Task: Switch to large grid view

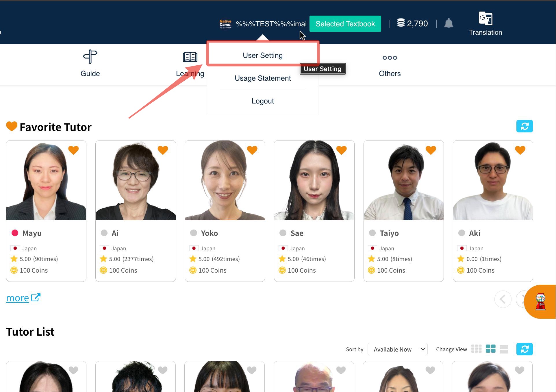Action: click(490, 349)
